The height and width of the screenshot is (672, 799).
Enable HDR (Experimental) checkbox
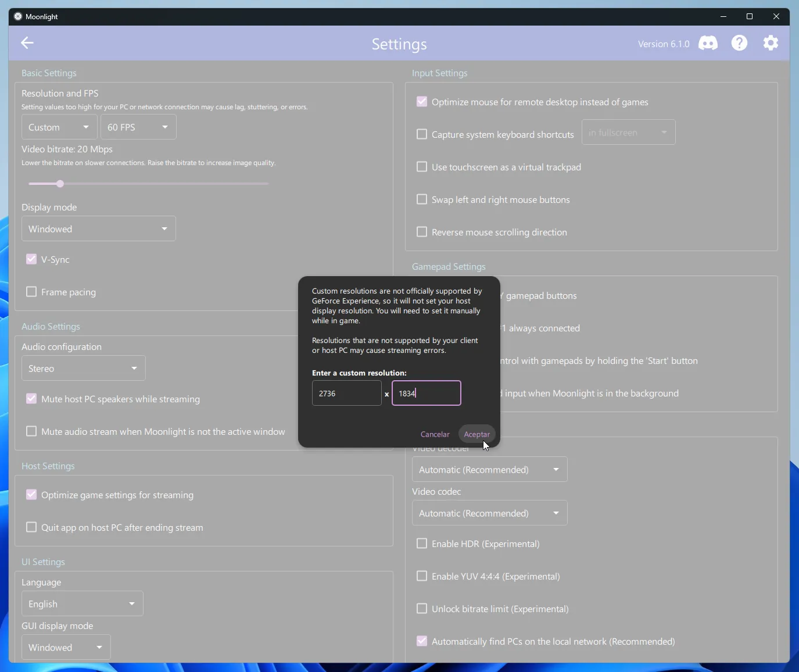point(422,544)
